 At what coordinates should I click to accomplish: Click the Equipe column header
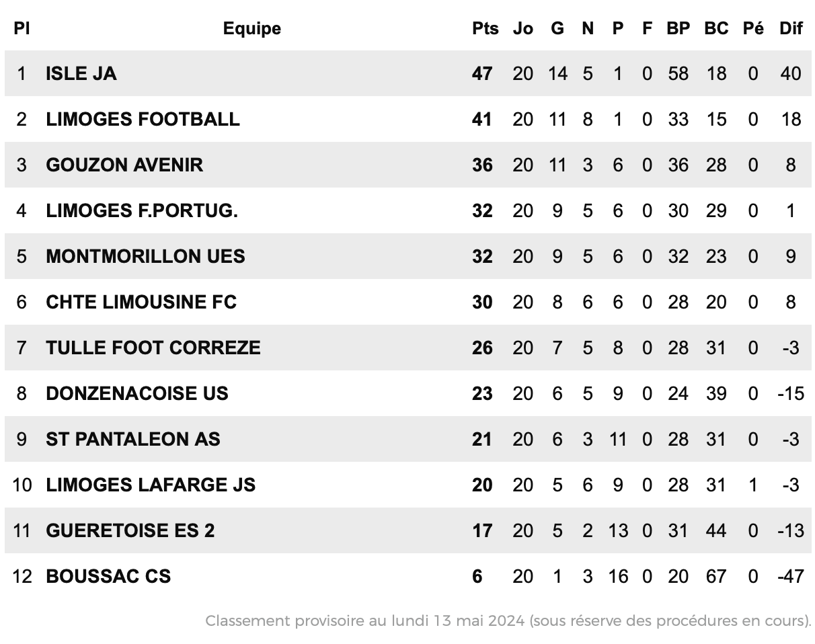click(x=252, y=28)
